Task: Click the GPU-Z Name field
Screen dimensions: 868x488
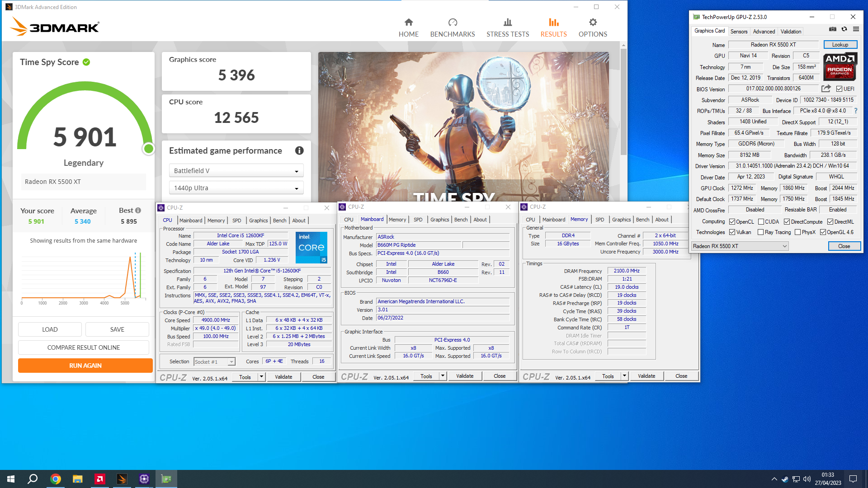Action: [x=773, y=45]
